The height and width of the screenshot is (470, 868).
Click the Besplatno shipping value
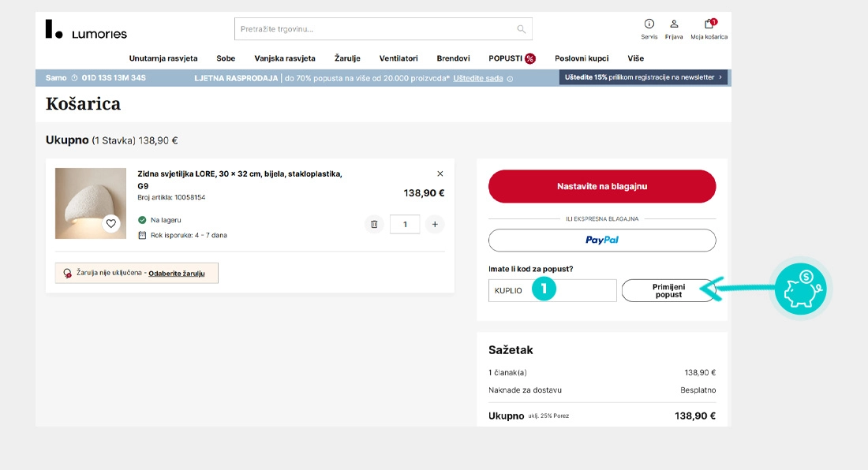point(698,390)
